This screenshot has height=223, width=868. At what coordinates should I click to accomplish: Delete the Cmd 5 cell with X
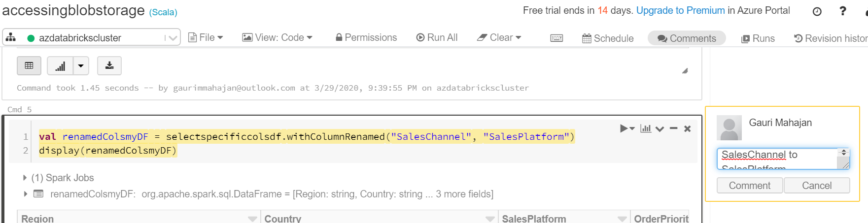tap(687, 128)
